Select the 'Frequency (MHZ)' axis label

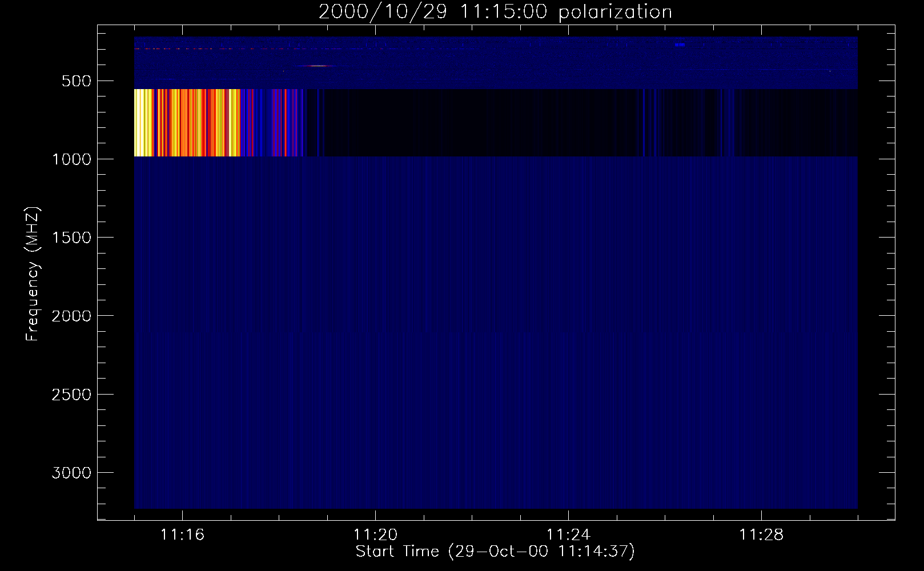[33, 274]
